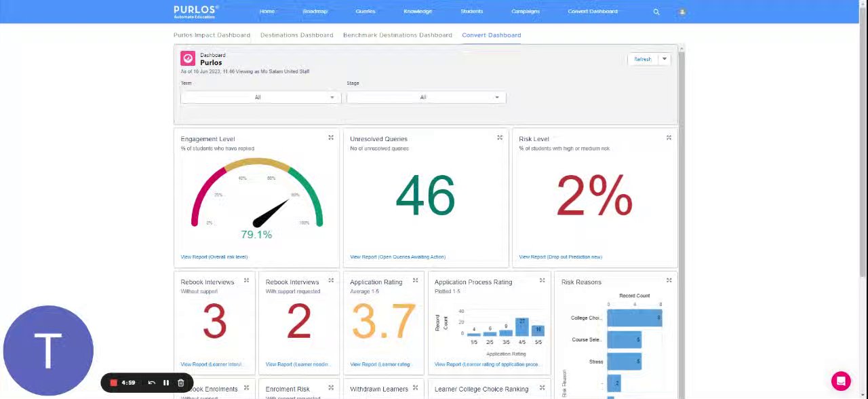Switch to the Destinations Dashboard tab
This screenshot has width=868, height=399.
[x=296, y=35]
